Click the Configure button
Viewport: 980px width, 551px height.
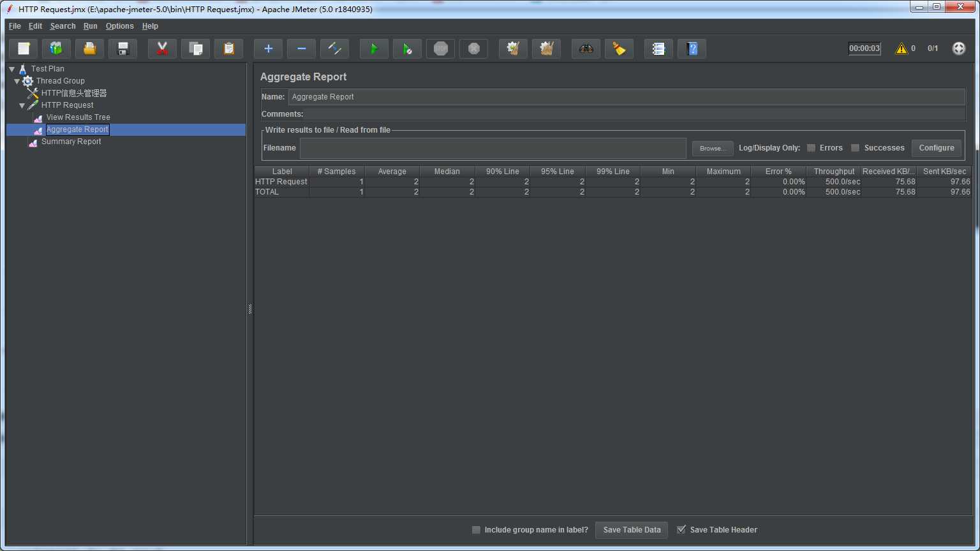[937, 148]
